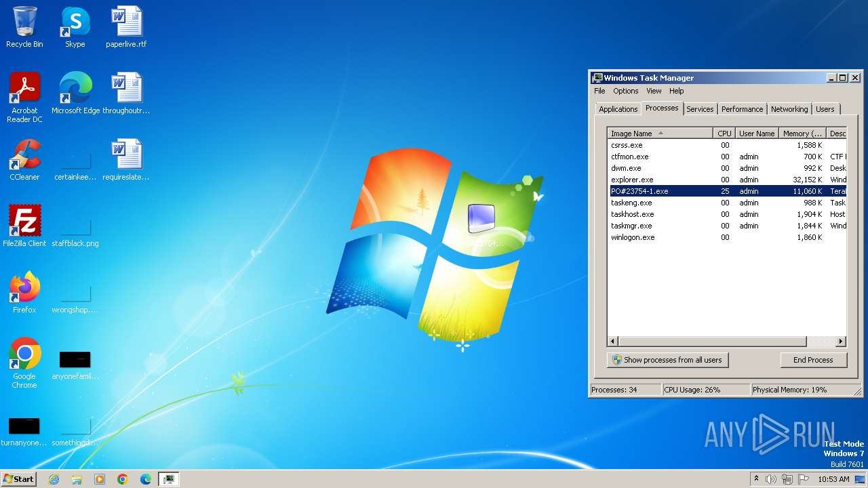
Task: Open Windows Media Player taskbar icon
Action: pos(100,479)
